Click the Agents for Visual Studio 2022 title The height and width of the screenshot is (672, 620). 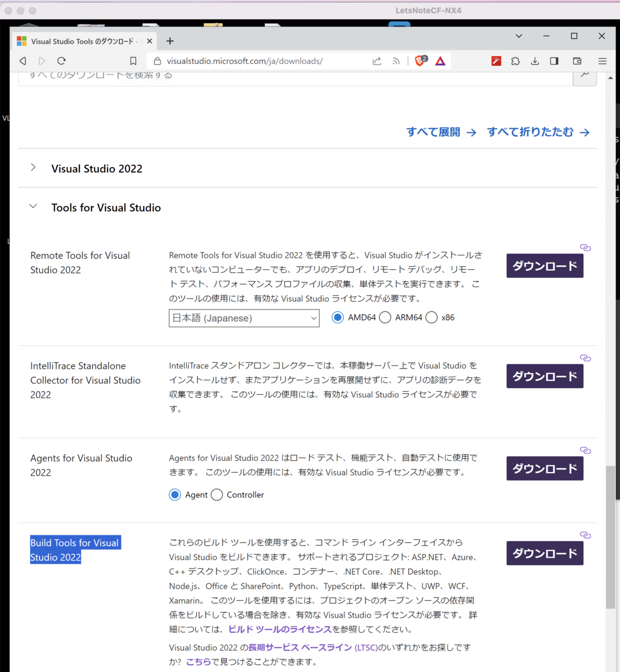click(81, 465)
